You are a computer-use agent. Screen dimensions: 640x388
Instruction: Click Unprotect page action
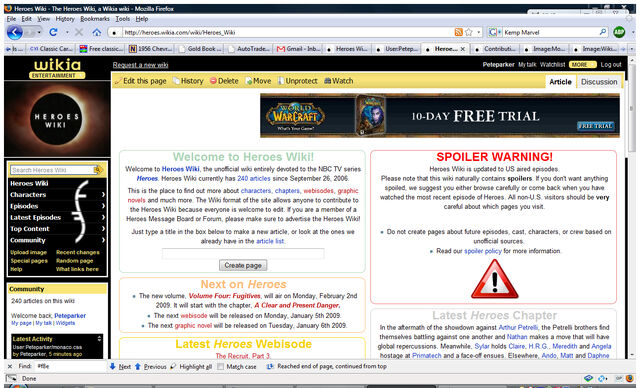tap(298, 81)
